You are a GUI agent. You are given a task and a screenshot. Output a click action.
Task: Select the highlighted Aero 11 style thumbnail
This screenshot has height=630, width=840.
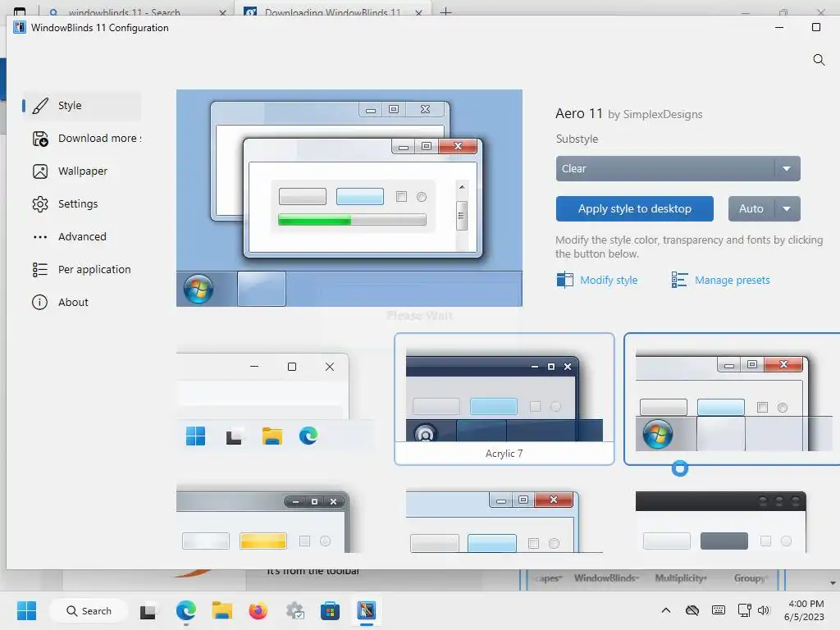732,399
